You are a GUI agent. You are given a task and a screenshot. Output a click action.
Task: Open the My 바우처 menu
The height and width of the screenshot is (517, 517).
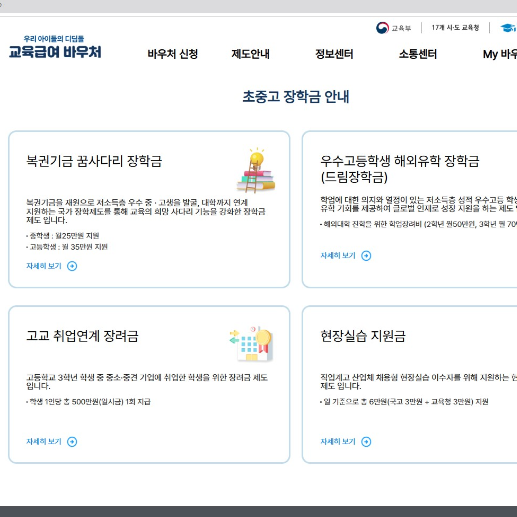(500, 54)
